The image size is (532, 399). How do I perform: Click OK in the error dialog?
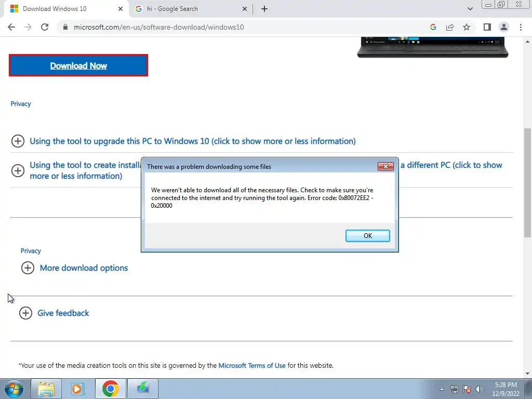368,236
